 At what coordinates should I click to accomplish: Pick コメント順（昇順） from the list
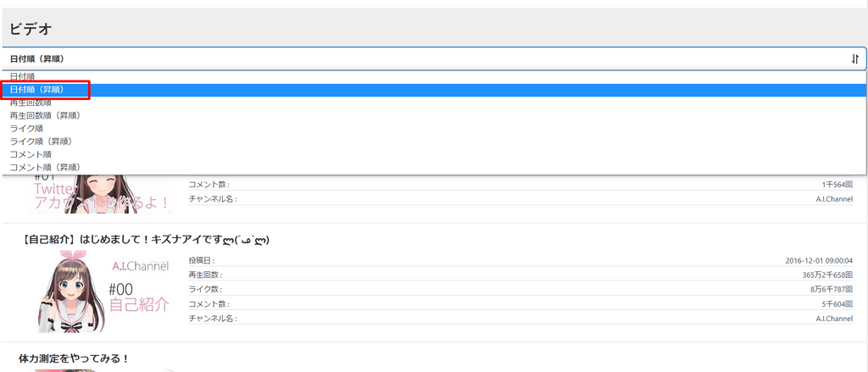(45, 167)
